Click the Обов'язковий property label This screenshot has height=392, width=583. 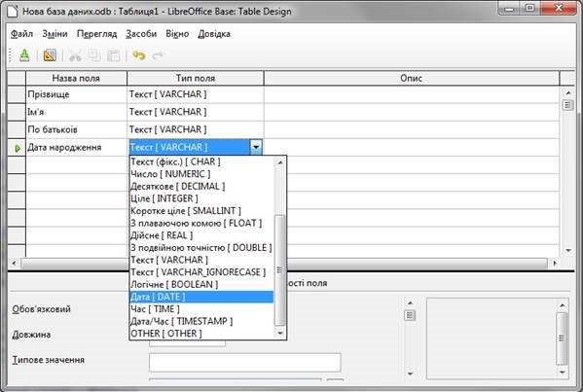(41, 309)
